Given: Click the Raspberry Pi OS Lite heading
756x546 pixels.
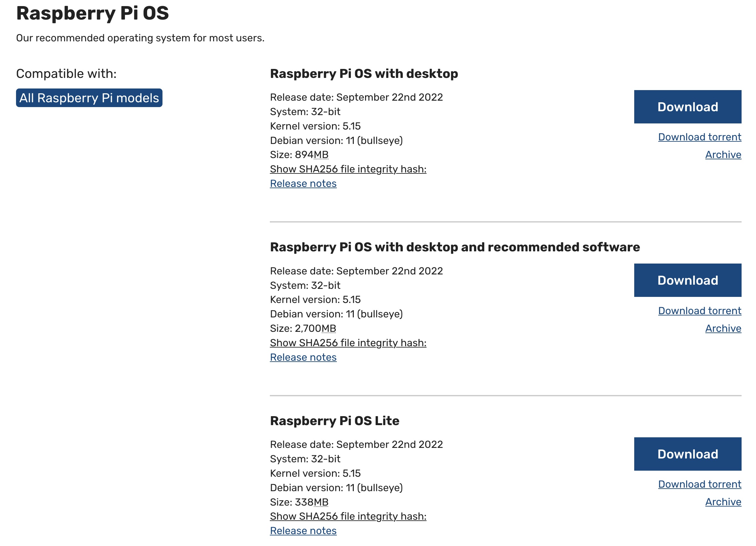Looking at the screenshot, I should coord(334,421).
